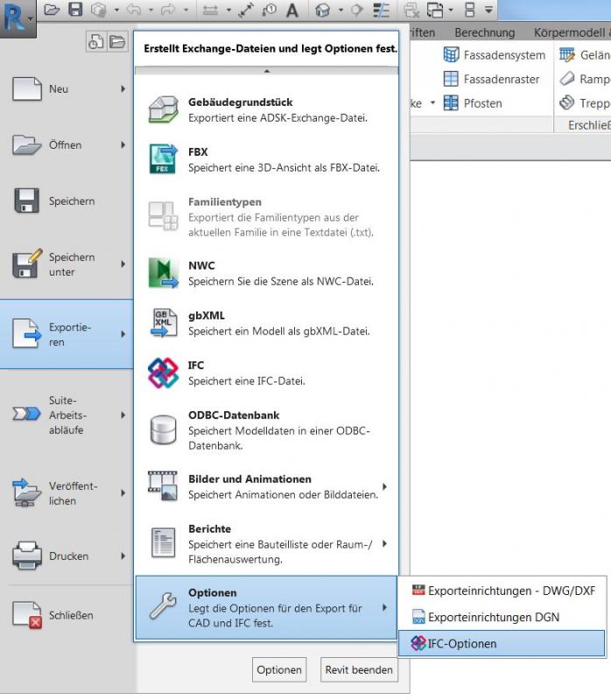
Task: Click the FBX export icon
Action: (x=164, y=159)
